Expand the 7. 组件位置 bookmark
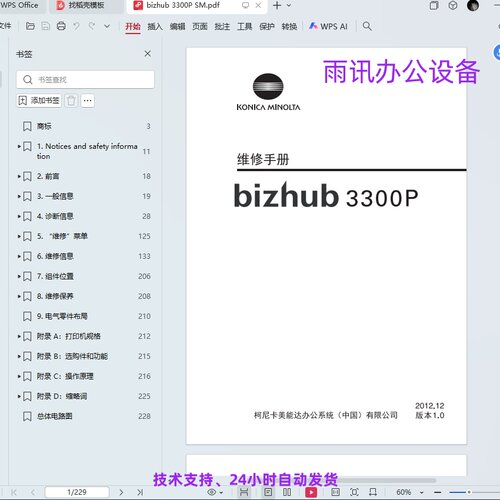Screen dimensions: 500x500 tap(19, 276)
